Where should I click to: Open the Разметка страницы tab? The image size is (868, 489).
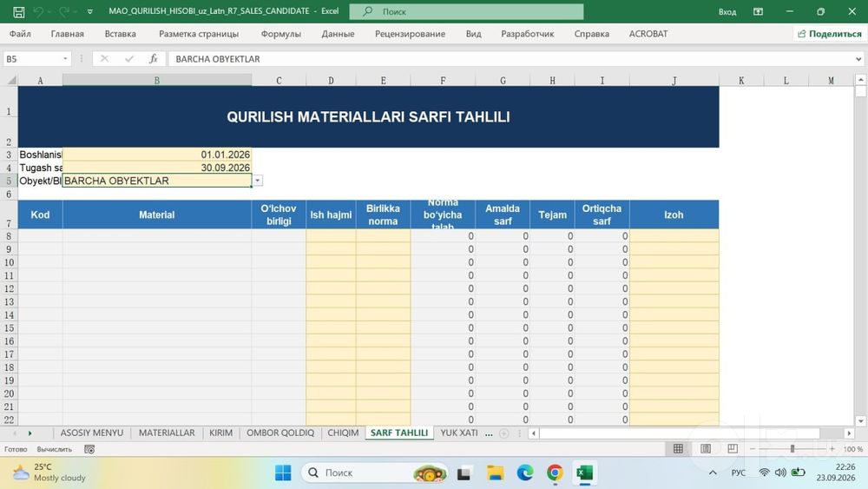point(199,34)
